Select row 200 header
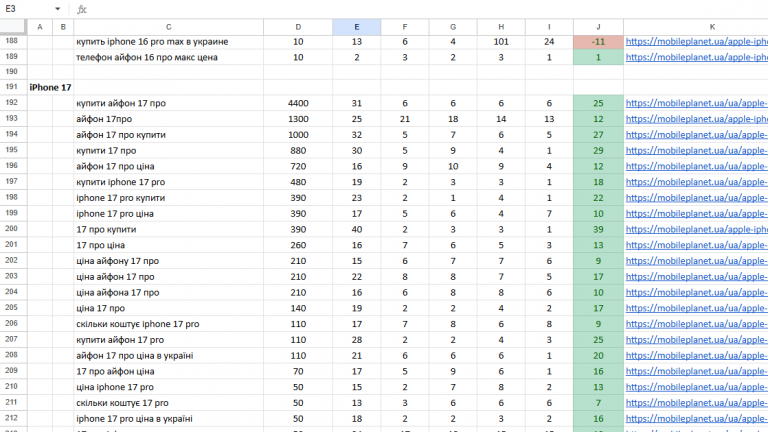This screenshot has width=768, height=432. pos(11,229)
